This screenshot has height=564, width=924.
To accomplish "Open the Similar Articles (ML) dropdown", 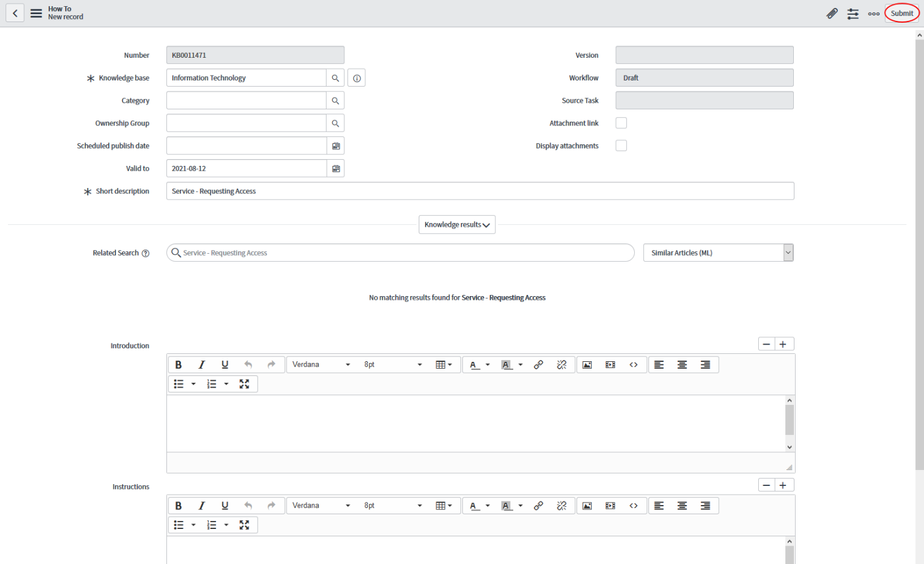I will pos(788,253).
